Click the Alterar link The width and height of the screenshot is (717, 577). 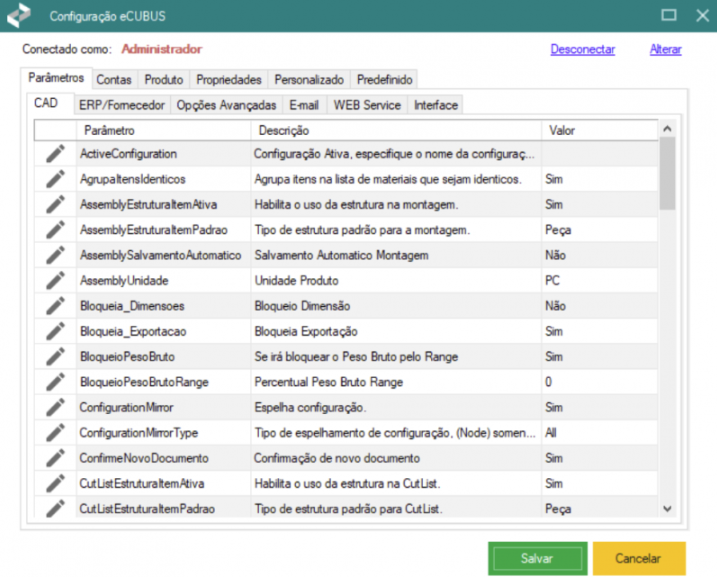tap(665, 49)
